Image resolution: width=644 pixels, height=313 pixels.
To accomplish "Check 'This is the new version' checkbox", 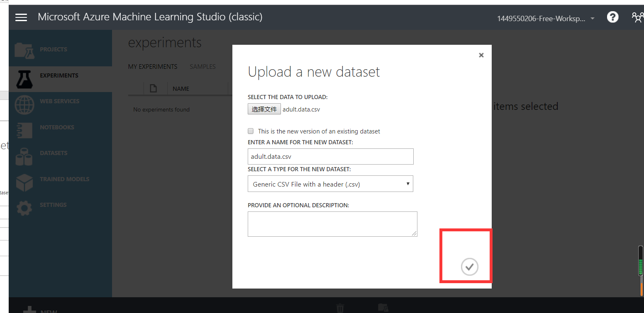I will click(251, 131).
